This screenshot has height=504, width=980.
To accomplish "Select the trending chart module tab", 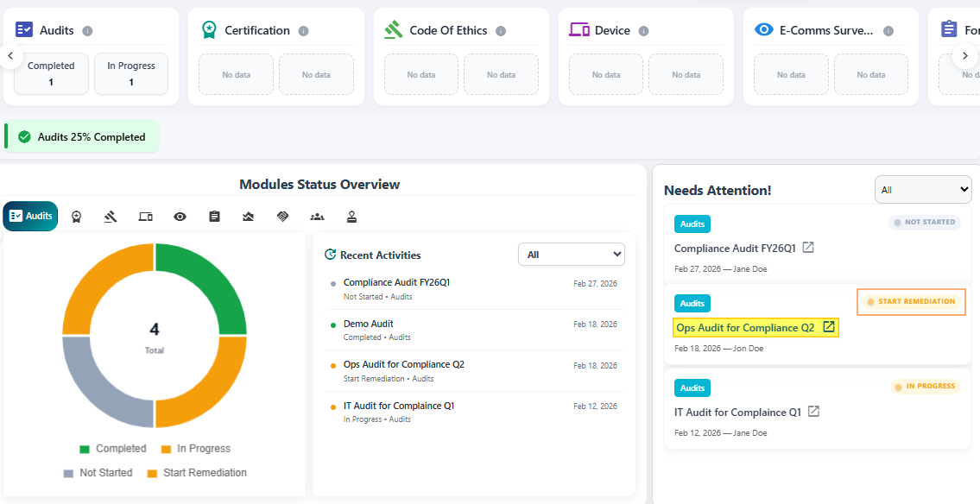I will click(x=249, y=217).
